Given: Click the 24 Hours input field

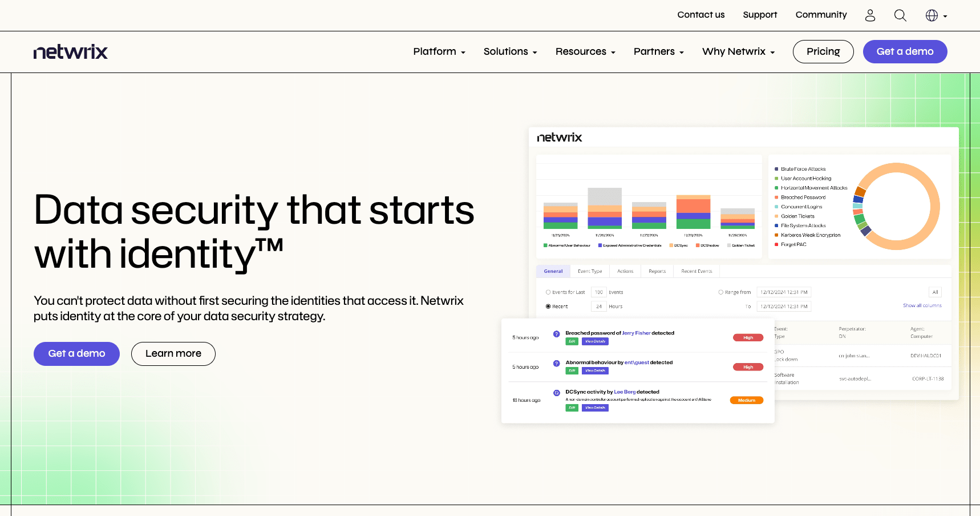Looking at the screenshot, I should point(599,307).
